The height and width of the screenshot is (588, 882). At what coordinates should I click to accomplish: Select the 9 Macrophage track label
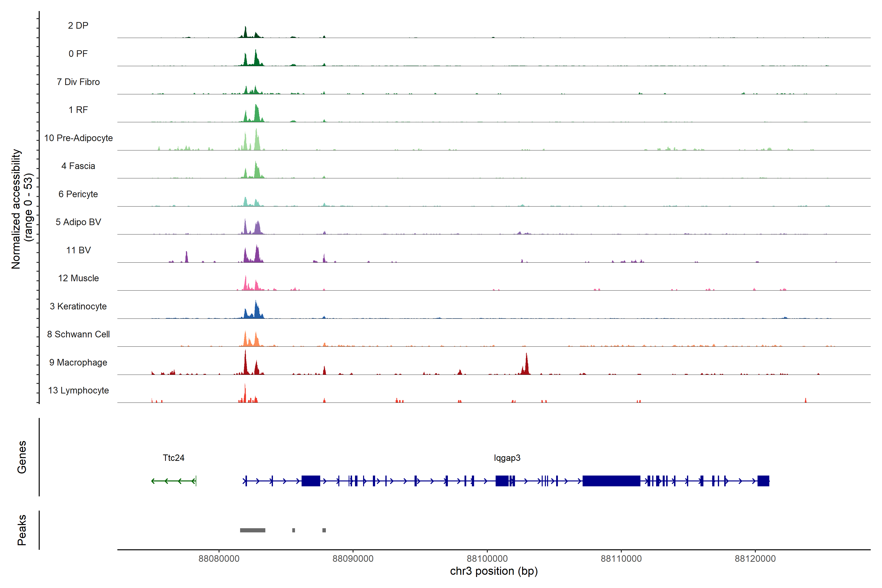[78, 362]
